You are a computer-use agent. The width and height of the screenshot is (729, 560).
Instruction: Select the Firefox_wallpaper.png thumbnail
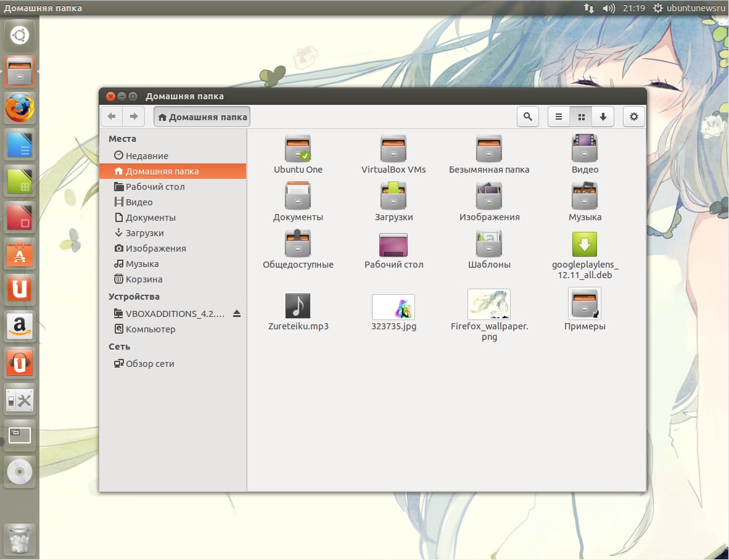[488, 304]
